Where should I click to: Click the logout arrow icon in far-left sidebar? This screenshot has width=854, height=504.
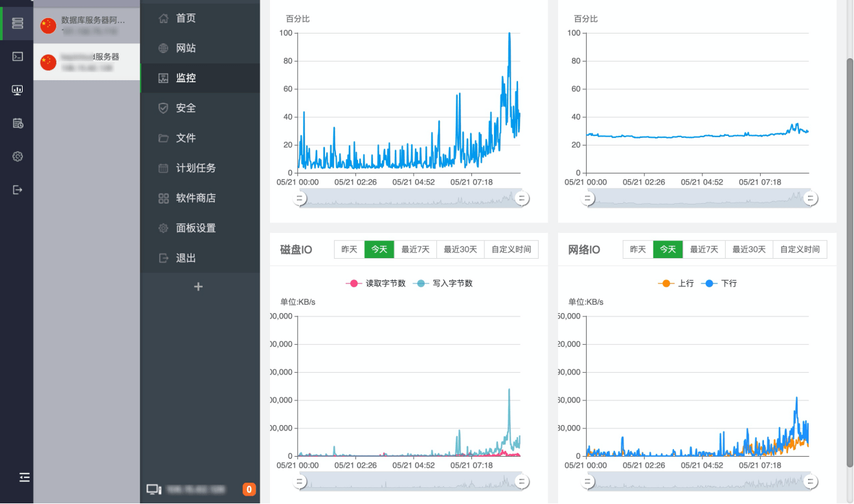pos(17,189)
